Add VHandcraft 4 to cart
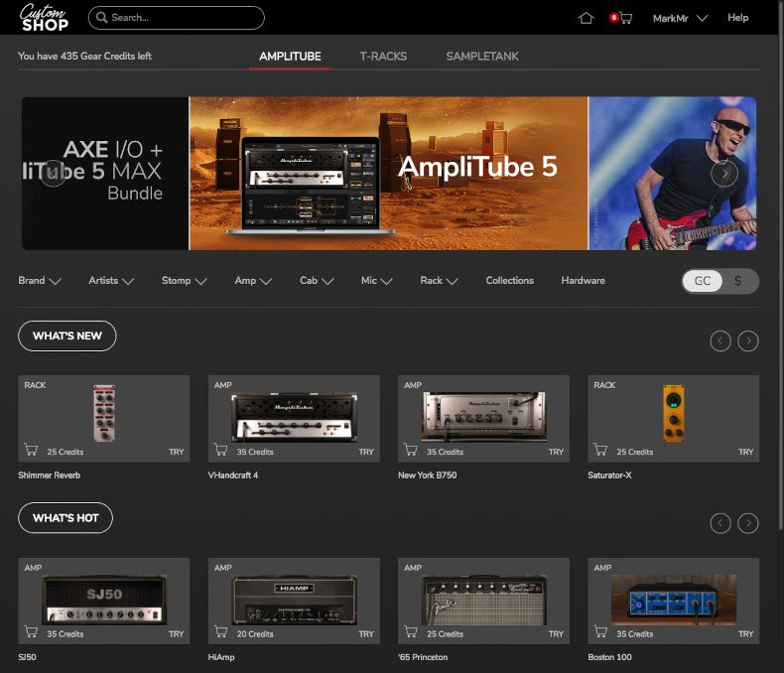This screenshot has width=784, height=673. click(220, 451)
